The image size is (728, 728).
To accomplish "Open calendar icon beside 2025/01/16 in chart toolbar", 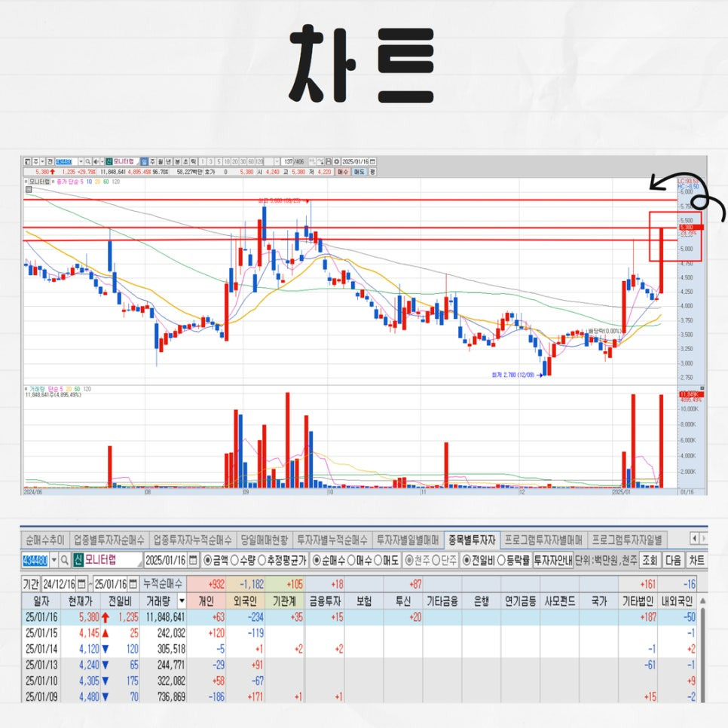I will click(372, 161).
